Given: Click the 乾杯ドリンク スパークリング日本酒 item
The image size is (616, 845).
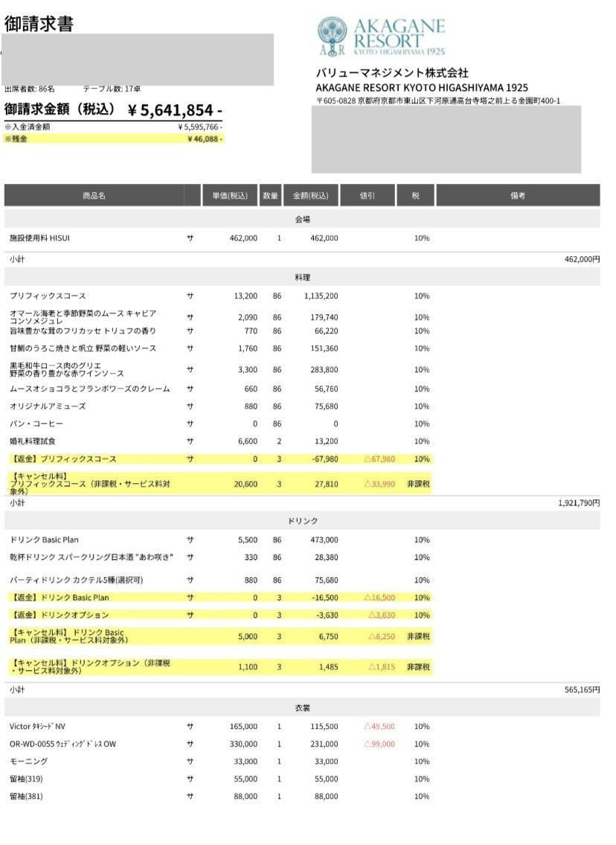Looking at the screenshot, I should (92, 557).
